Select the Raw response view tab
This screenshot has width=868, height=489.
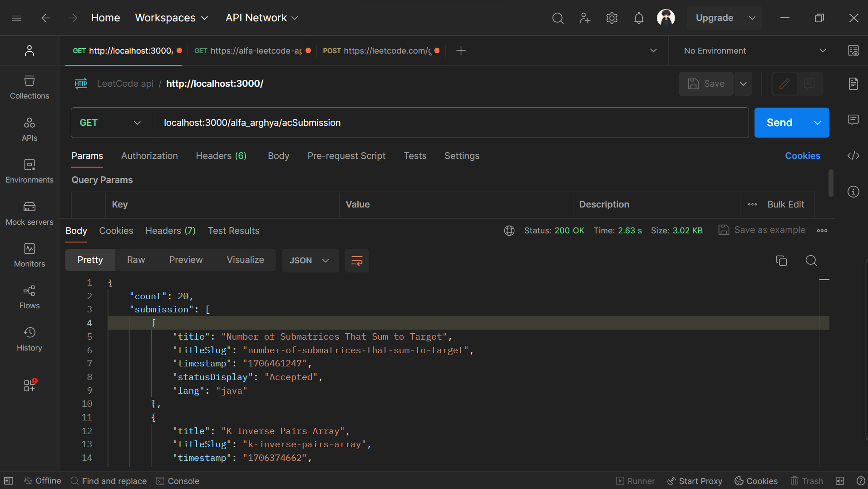[136, 260]
